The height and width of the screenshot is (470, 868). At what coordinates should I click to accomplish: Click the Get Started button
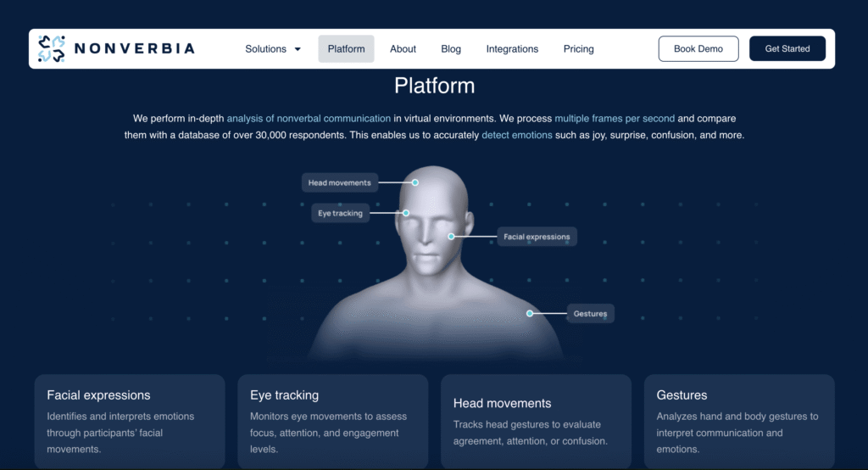pos(787,48)
